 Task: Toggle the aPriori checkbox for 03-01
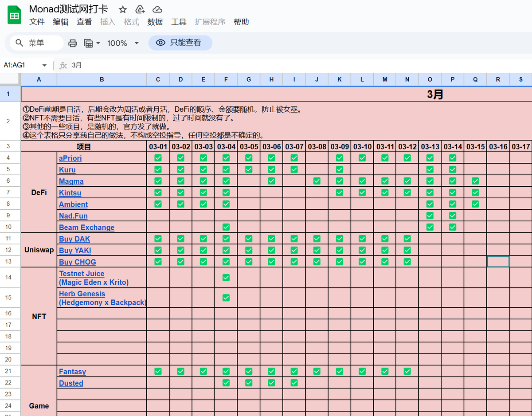(158, 158)
